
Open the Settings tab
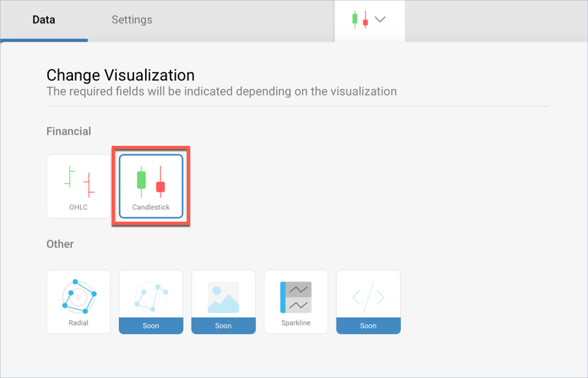pos(131,20)
